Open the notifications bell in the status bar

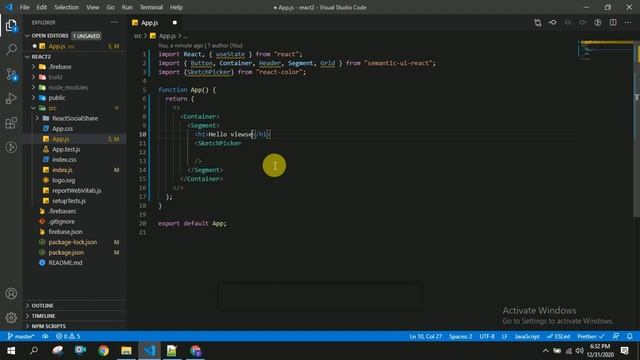[629, 336]
